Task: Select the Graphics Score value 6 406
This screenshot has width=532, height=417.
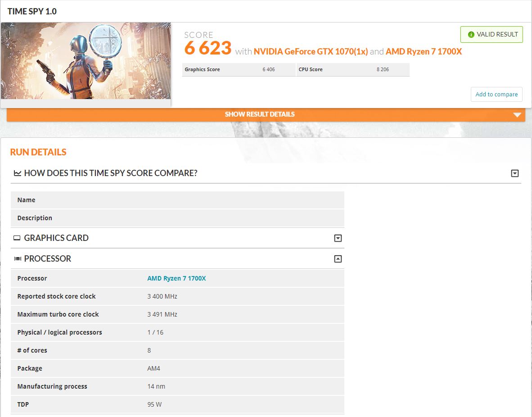Action: 269,70
